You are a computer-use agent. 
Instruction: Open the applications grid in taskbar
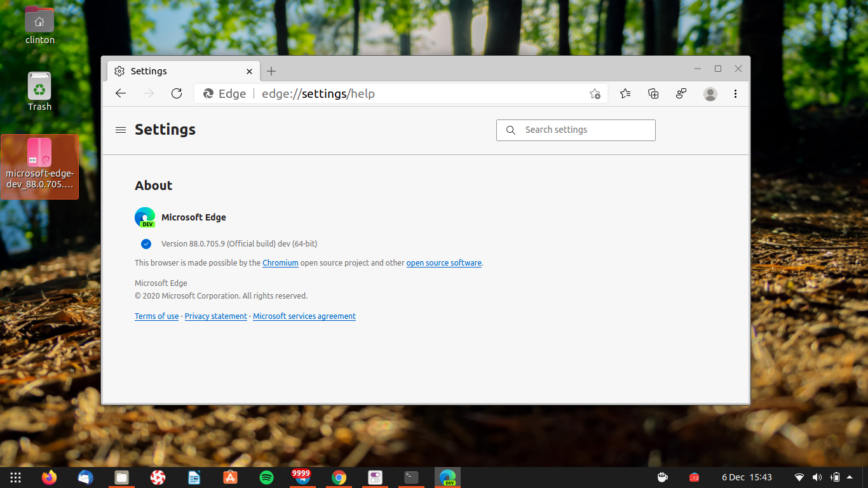[x=16, y=477]
